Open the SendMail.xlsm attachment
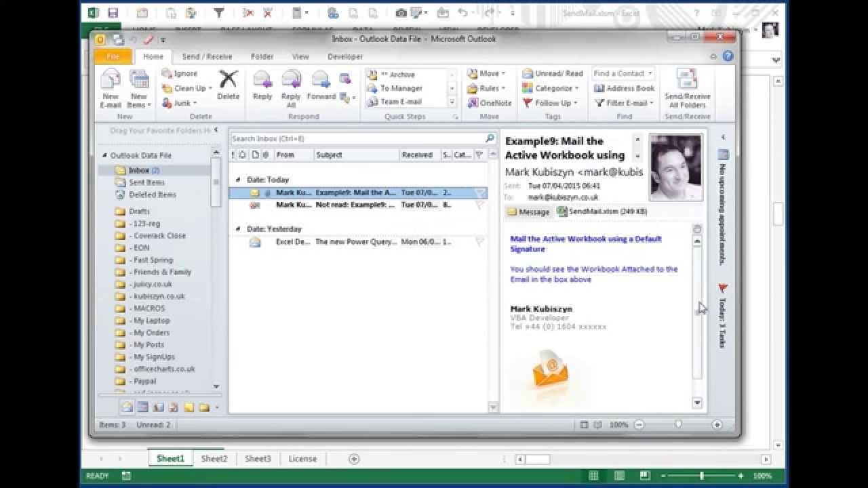 point(601,211)
